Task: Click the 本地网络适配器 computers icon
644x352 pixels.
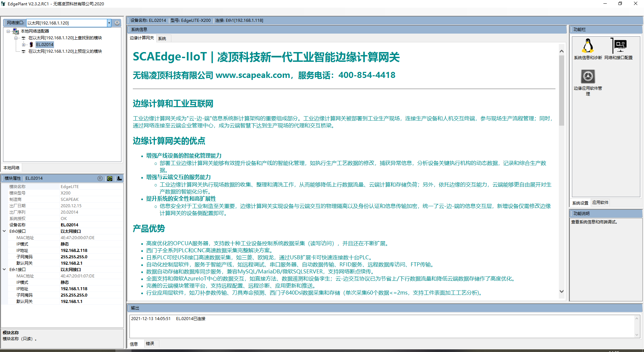Action: (x=16, y=31)
